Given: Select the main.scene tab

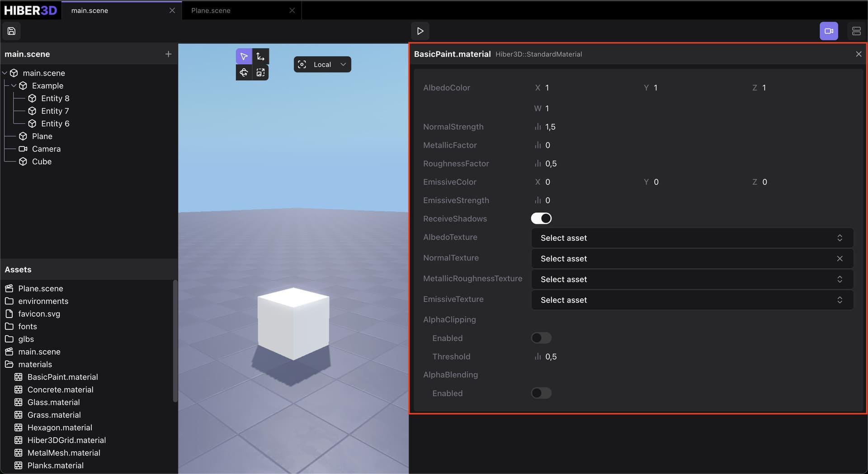Looking at the screenshot, I should (x=90, y=10).
